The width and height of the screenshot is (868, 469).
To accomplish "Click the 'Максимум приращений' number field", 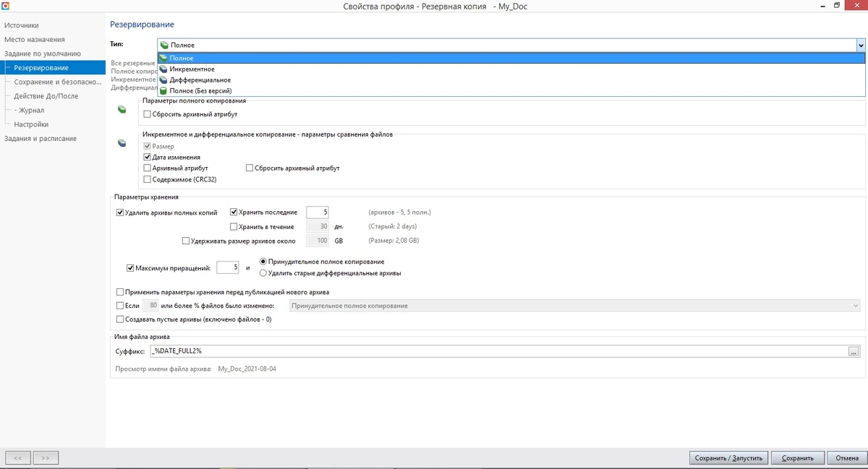I will pos(228,267).
